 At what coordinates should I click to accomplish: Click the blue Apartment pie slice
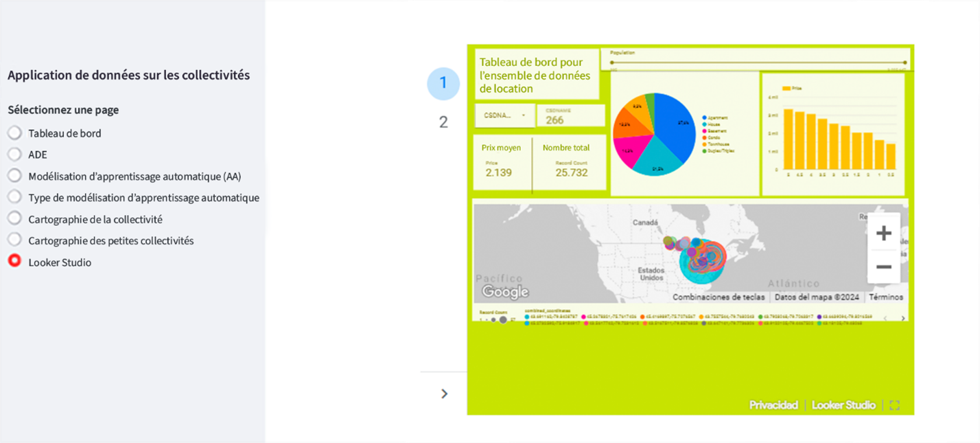point(669,124)
